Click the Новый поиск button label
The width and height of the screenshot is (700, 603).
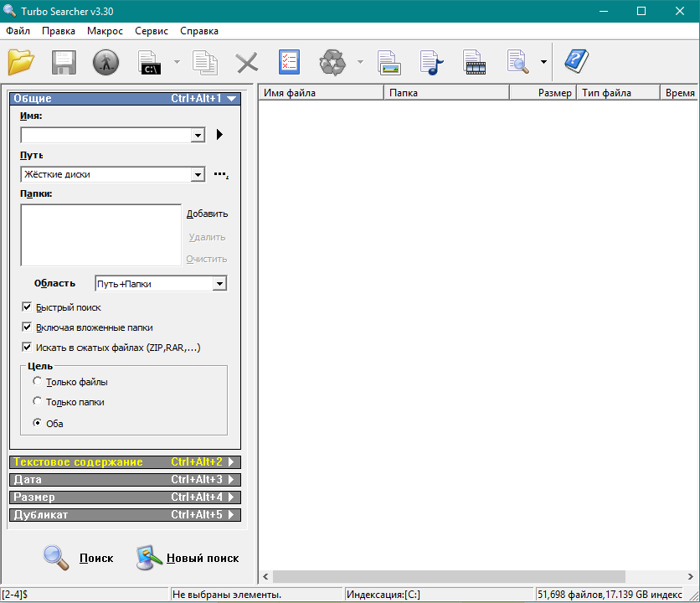pyautogui.click(x=203, y=559)
